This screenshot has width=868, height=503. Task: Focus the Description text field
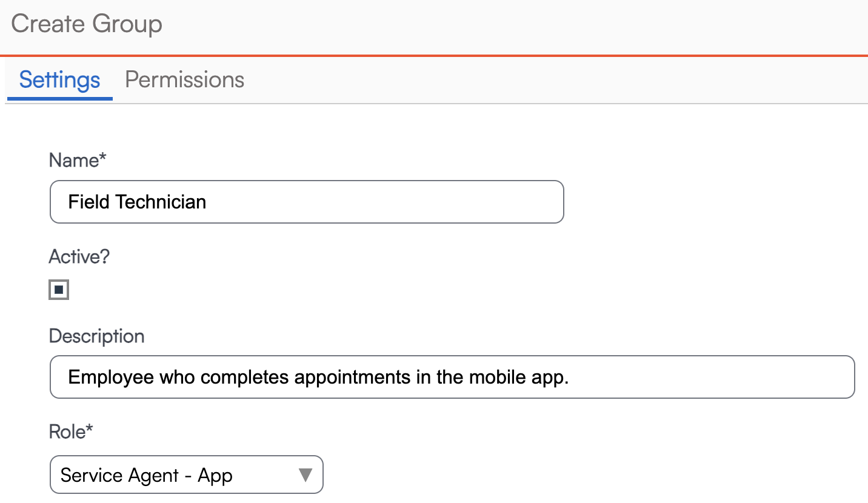452,378
